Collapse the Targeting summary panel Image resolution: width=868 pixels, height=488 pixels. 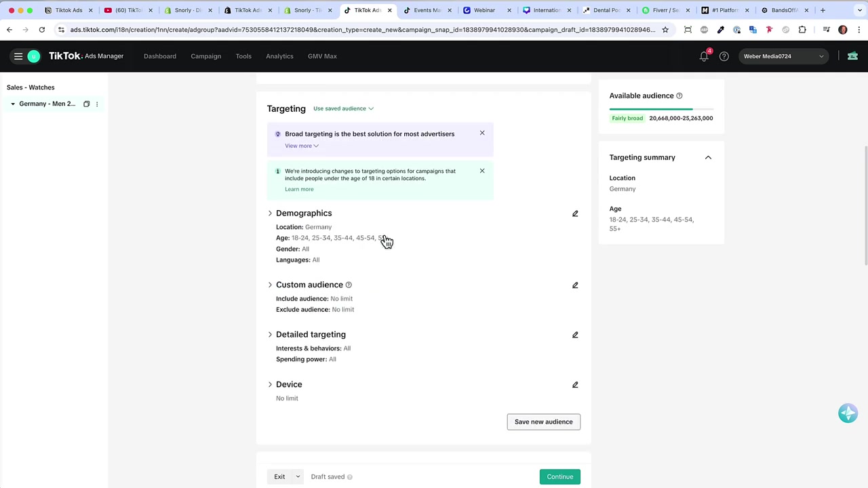click(x=708, y=157)
